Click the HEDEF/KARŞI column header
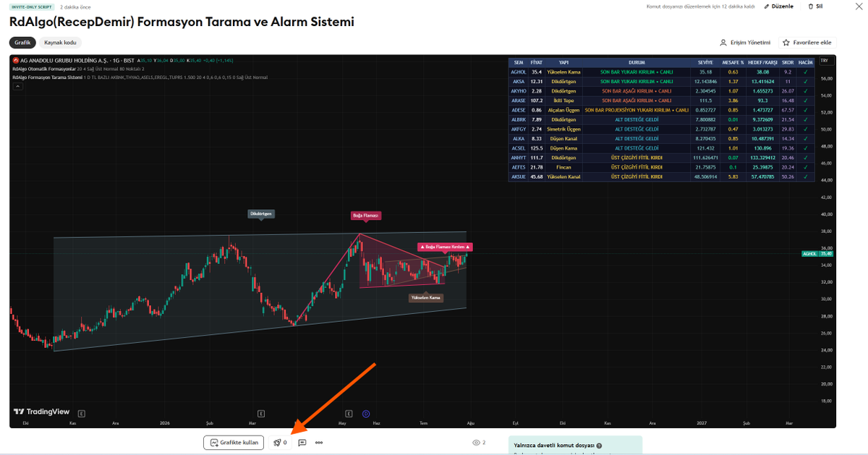868x455 pixels. (762, 63)
